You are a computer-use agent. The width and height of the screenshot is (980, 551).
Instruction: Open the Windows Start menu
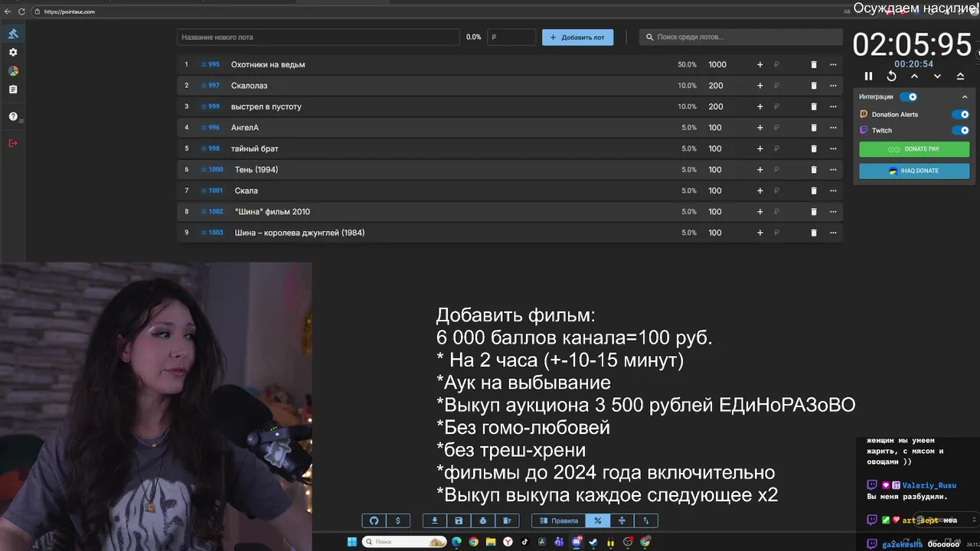(352, 542)
